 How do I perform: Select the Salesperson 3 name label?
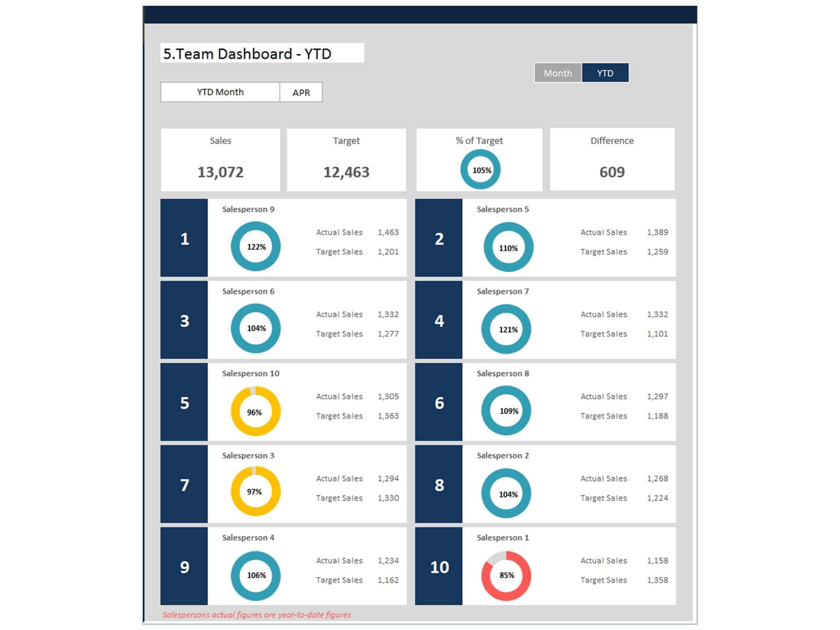pyautogui.click(x=248, y=456)
